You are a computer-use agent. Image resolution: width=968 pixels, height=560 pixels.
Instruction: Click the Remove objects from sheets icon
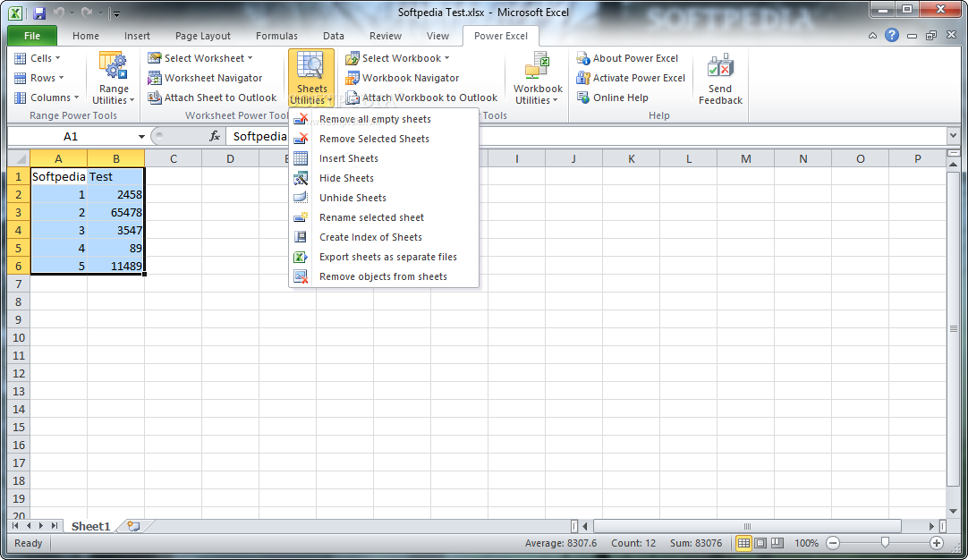[x=301, y=276]
